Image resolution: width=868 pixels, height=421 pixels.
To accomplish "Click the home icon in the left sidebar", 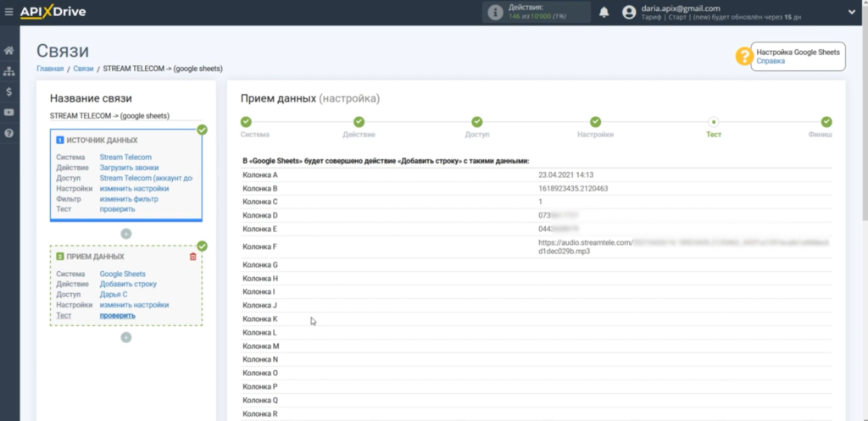I will [9, 51].
